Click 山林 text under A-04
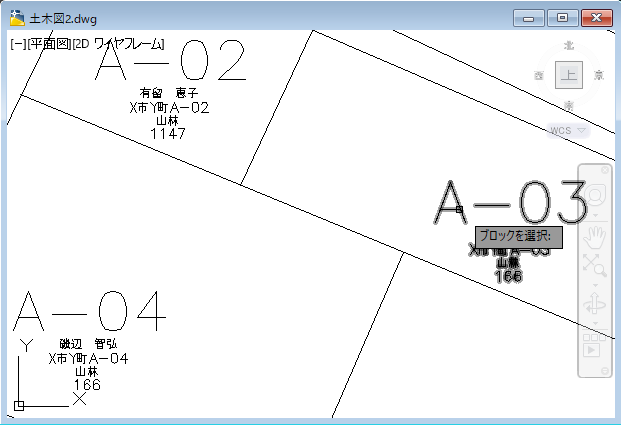621x425 pixels. pos(87,372)
